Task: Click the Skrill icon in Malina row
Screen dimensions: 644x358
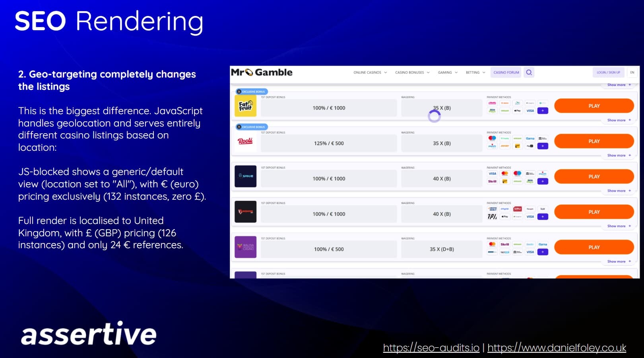Action: pyautogui.click(x=505, y=244)
